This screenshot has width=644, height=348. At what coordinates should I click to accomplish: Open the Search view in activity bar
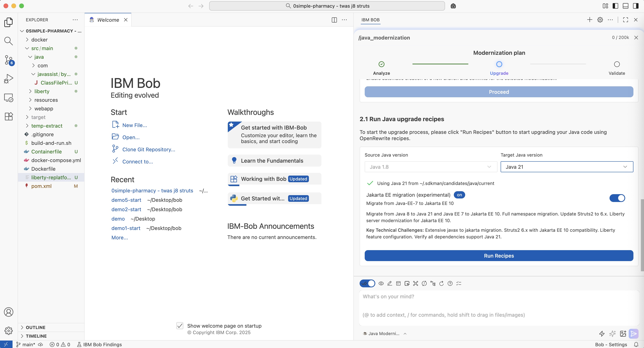(x=8, y=41)
